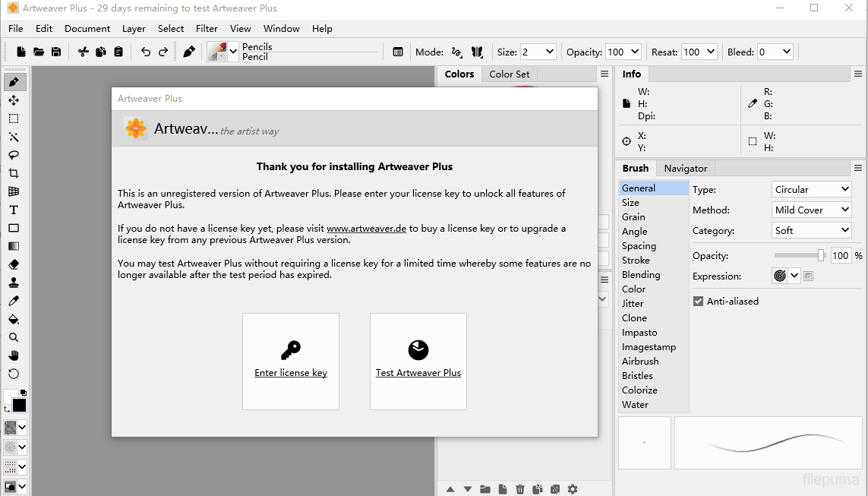Click the Save floppy disk icon
The width and height of the screenshot is (868, 496).
tap(56, 52)
